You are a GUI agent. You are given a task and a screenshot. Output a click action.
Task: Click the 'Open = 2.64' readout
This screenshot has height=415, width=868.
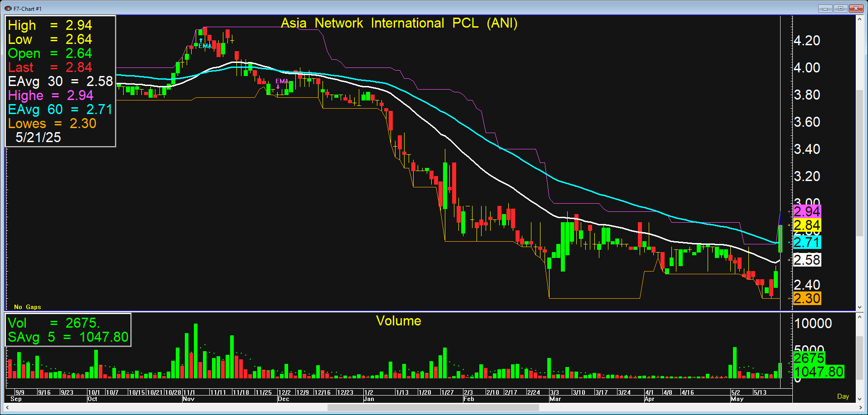pyautogui.click(x=50, y=53)
